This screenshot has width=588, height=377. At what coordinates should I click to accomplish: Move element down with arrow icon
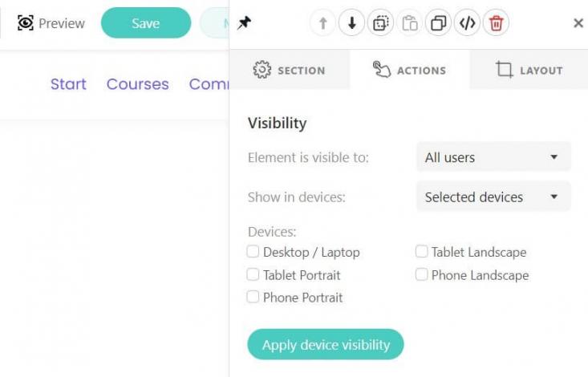point(351,23)
